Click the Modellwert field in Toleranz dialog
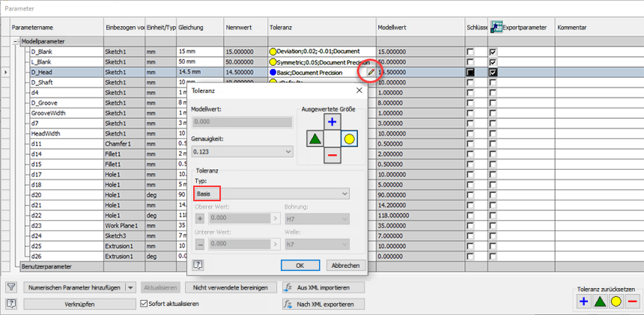644x315 pixels. 243,122
